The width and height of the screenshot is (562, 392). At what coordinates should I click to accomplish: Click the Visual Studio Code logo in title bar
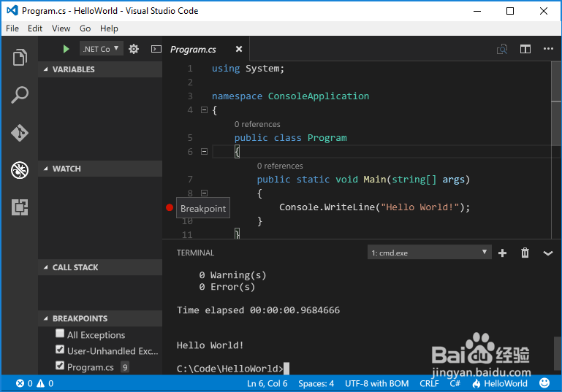coord(12,10)
